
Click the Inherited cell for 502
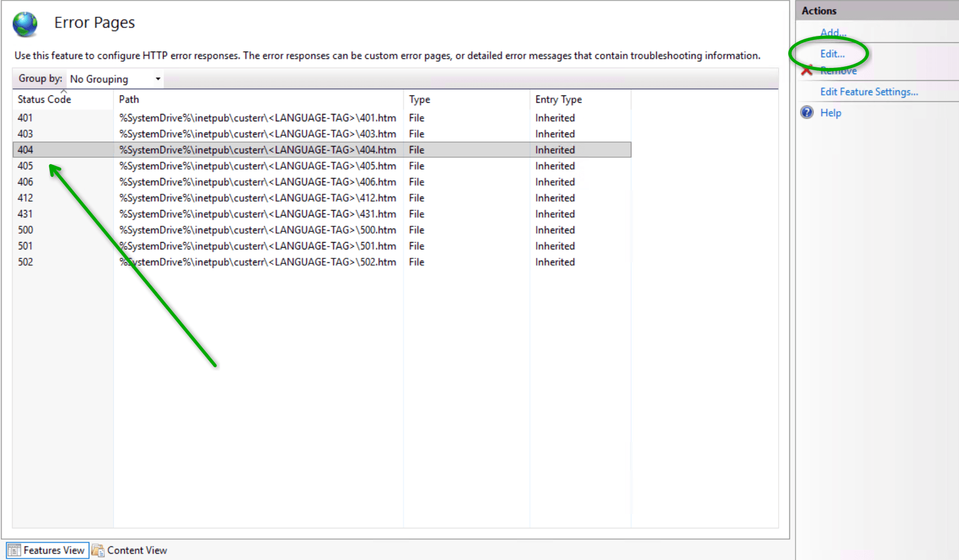(555, 262)
